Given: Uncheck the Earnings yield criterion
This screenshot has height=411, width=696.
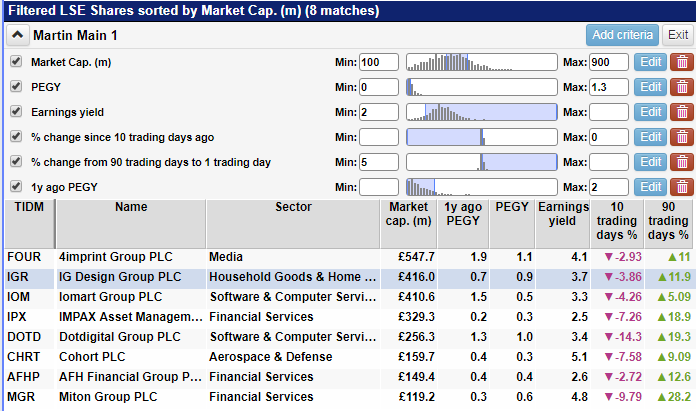Looking at the screenshot, I should [x=16, y=111].
